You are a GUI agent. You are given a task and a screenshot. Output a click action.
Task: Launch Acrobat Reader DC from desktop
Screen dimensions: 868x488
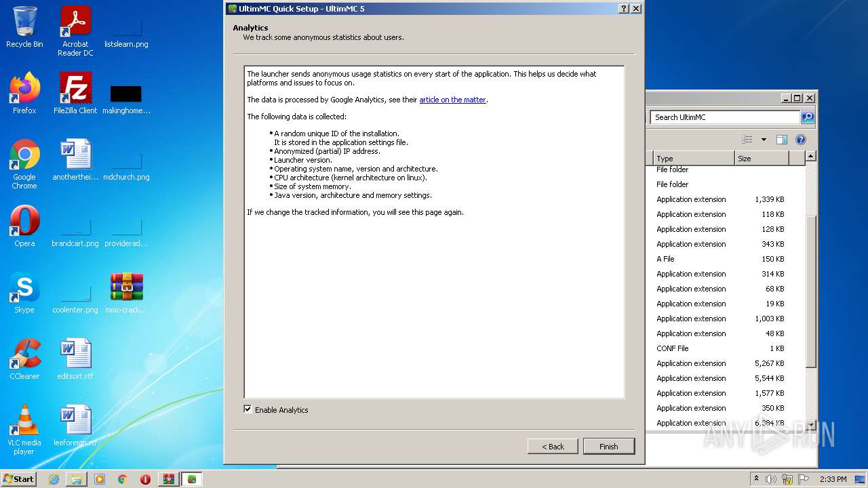[75, 31]
